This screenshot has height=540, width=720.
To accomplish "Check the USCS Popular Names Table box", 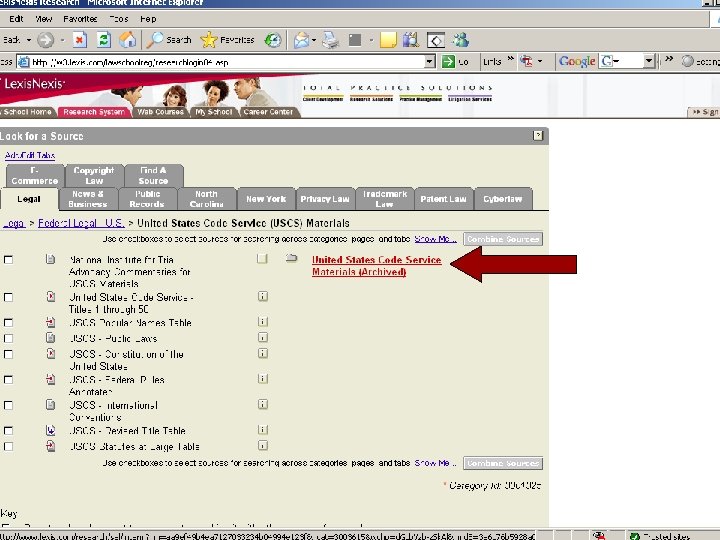I will (8, 323).
